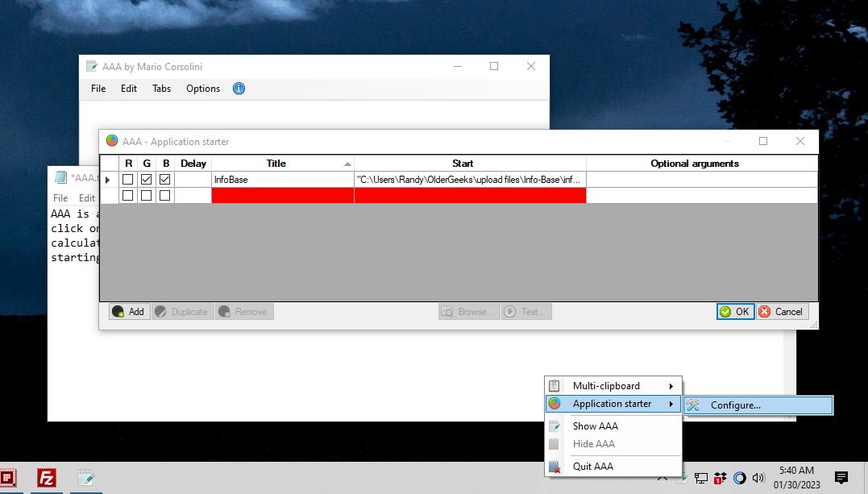Click the notepad-with-X icon beside Quit AAA
The image size is (868, 494).
(554, 467)
